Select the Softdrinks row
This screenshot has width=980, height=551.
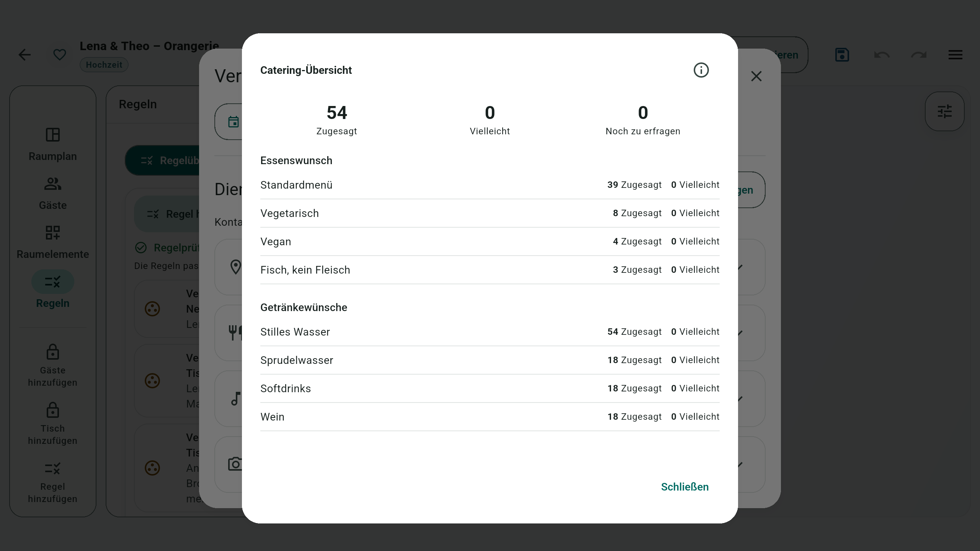(490, 388)
